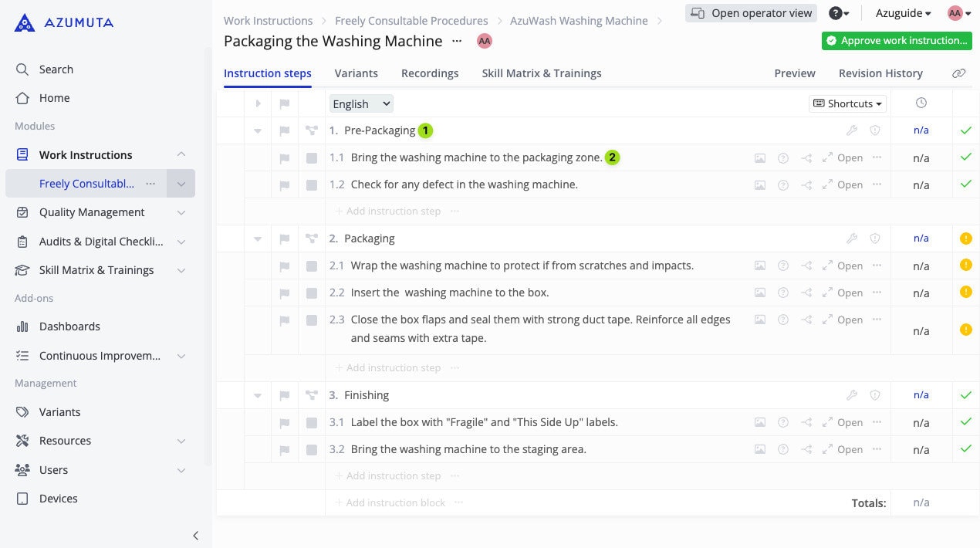Click Approve work instruction button
Viewport: 980px width, 548px height.
(x=896, y=41)
